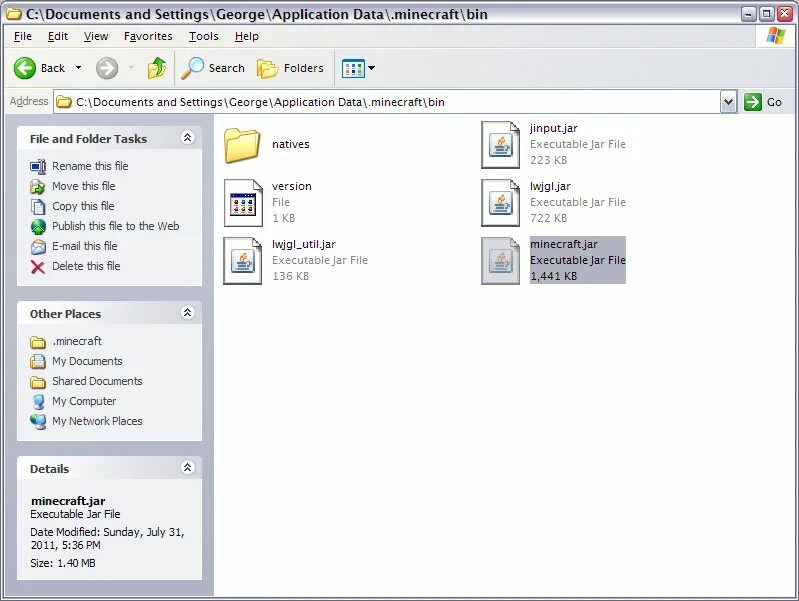Click Move this file link
The width and height of the screenshot is (799, 601).
(x=84, y=186)
